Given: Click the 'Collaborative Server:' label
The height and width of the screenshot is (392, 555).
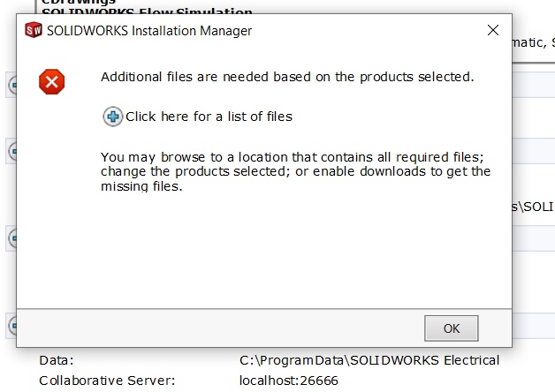Looking at the screenshot, I should click(107, 381).
